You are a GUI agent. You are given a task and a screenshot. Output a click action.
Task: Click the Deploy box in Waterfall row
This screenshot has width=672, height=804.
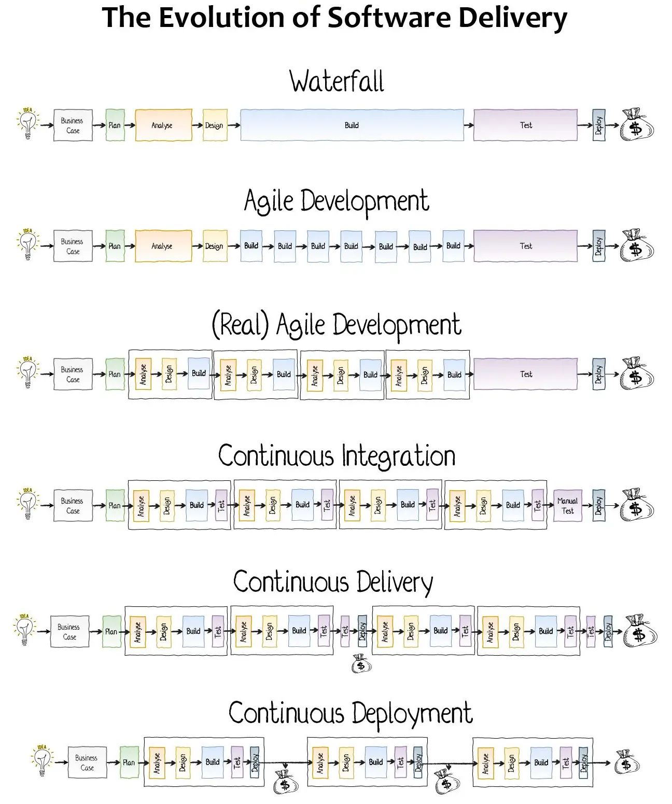tap(599, 125)
